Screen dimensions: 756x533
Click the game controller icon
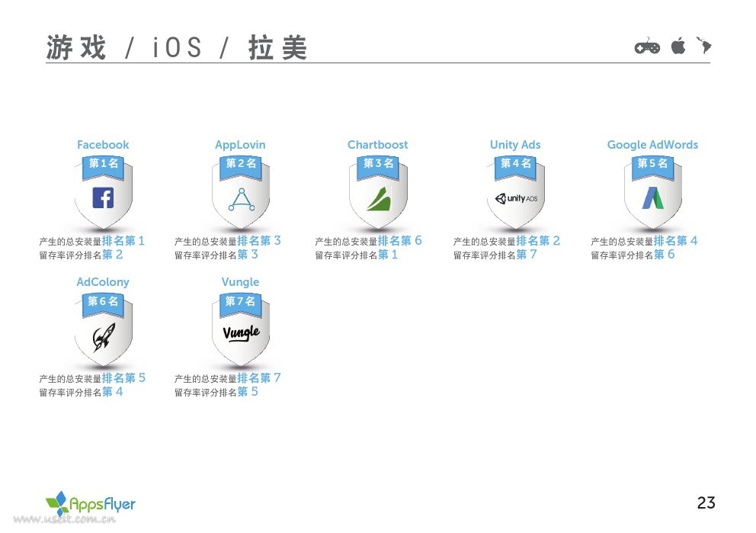(x=647, y=47)
